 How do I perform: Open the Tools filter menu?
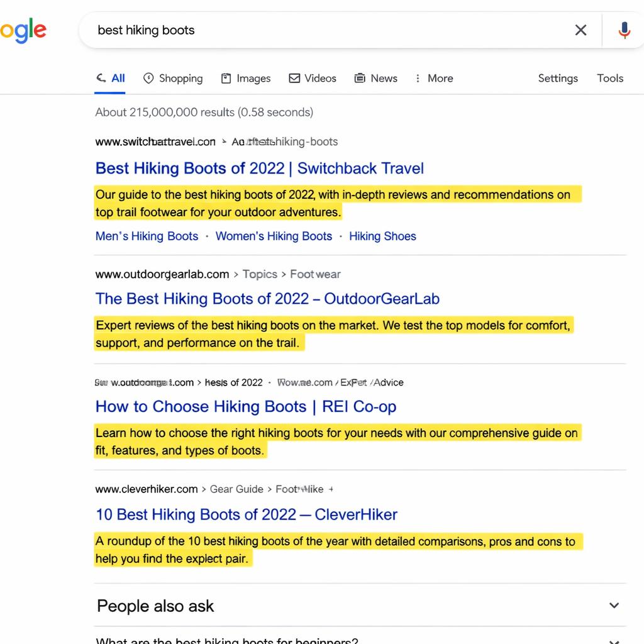click(x=609, y=79)
